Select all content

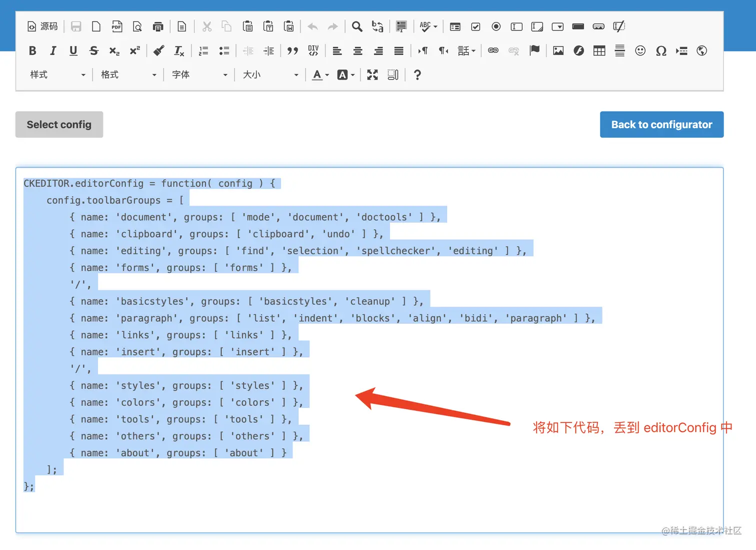(401, 27)
